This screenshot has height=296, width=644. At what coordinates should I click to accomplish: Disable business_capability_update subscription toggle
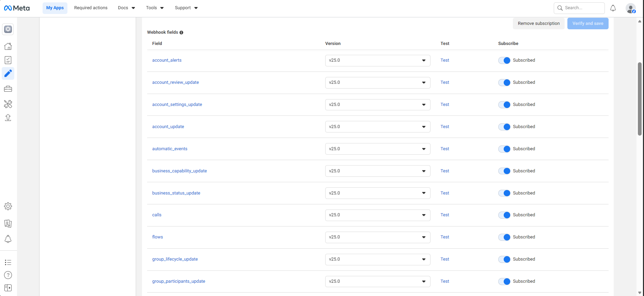point(504,171)
